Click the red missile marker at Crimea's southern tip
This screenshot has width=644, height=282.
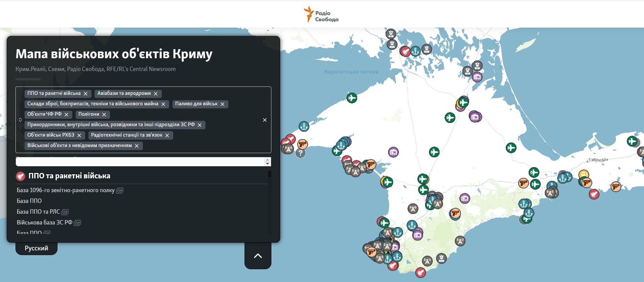pyautogui.click(x=420, y=272)
